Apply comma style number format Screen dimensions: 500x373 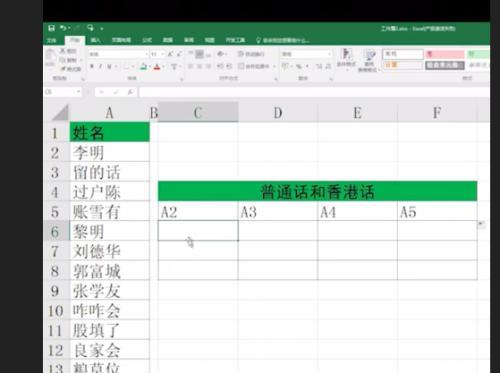point(307,66)
